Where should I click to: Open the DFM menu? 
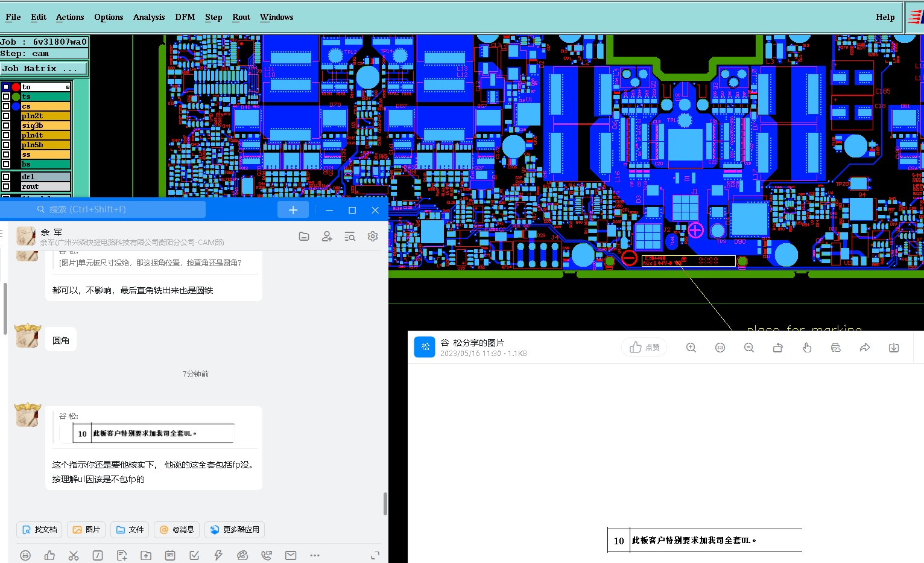[x=185, y=17]
